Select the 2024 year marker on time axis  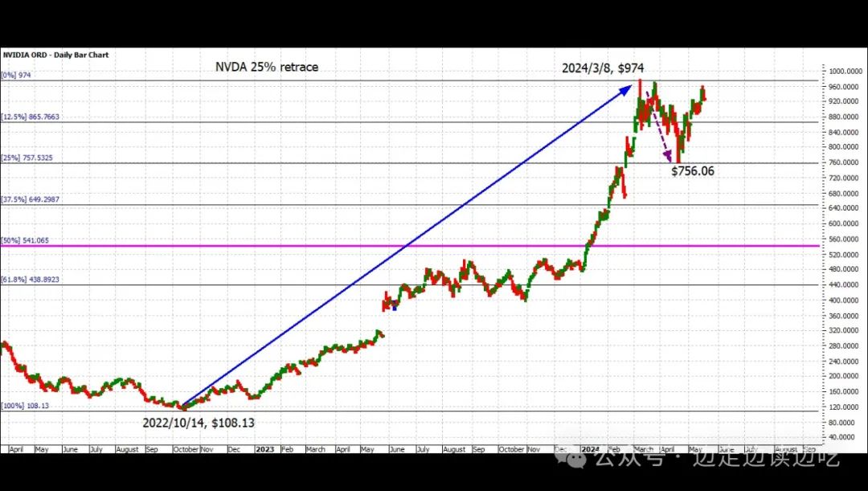point(590,449)
